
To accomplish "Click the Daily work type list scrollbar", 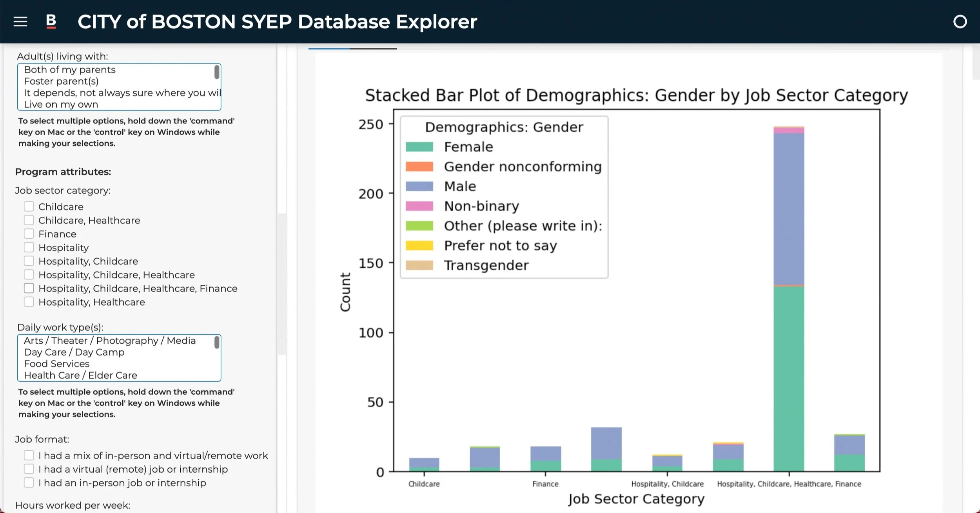I will click(217, 343).
